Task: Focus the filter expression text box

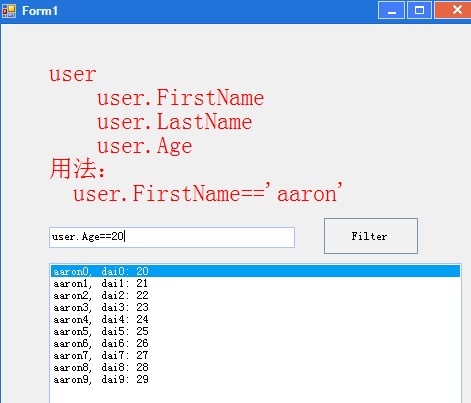Action: point(172,237)
